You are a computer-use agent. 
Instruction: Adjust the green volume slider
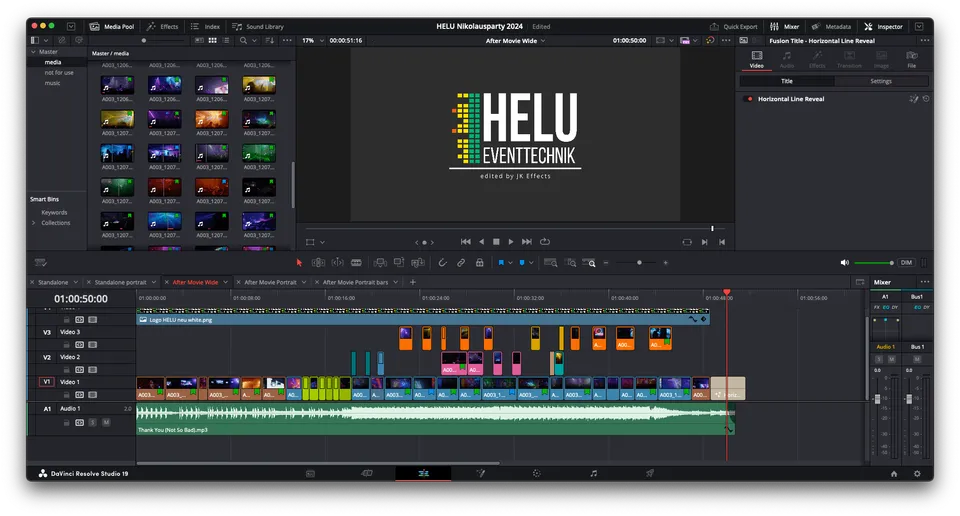(874, 263)
